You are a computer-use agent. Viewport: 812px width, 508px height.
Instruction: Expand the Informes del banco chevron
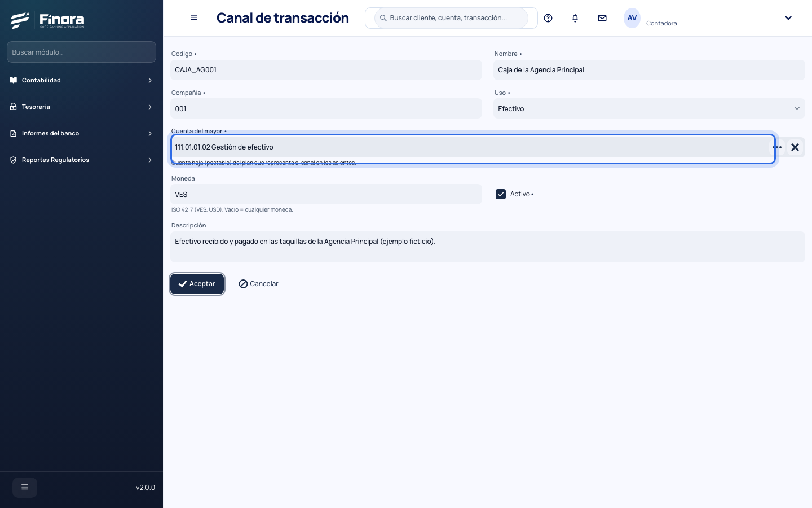point(150,134)
